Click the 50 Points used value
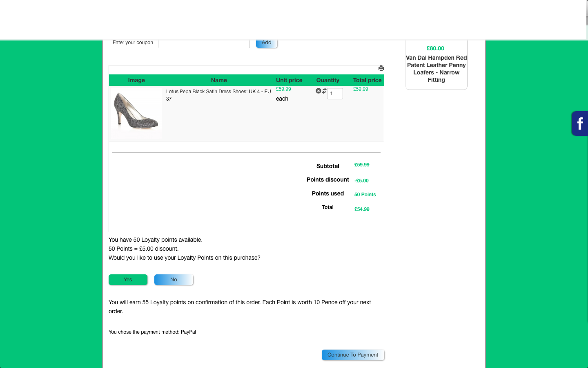This screenshot has height=368, width=588. tap(365, 195)
